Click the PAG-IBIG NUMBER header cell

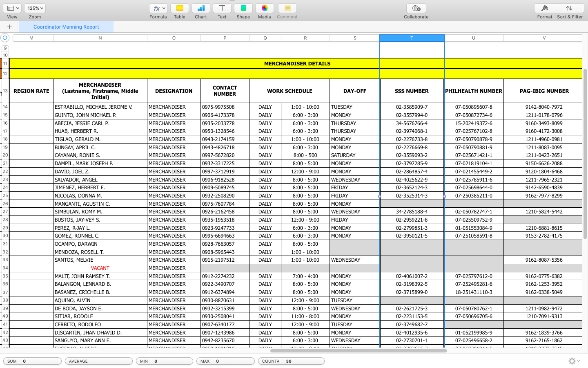pos(544,91)
